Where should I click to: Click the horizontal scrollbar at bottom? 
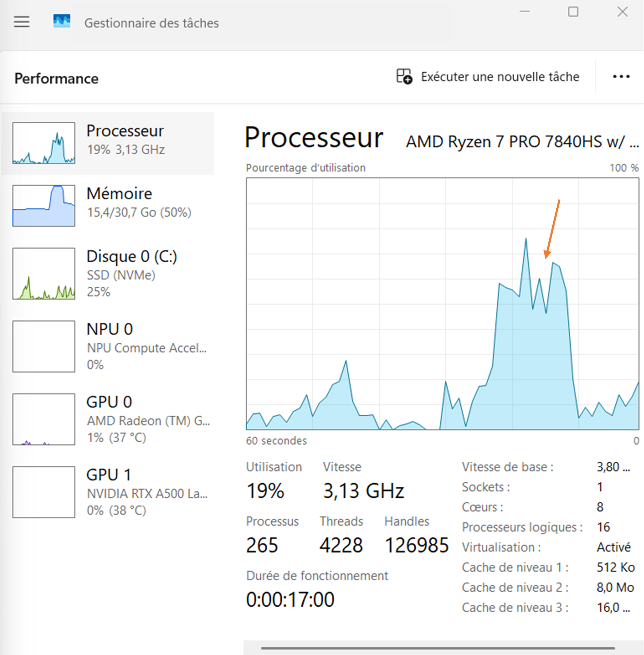click(x=437, y=648)
